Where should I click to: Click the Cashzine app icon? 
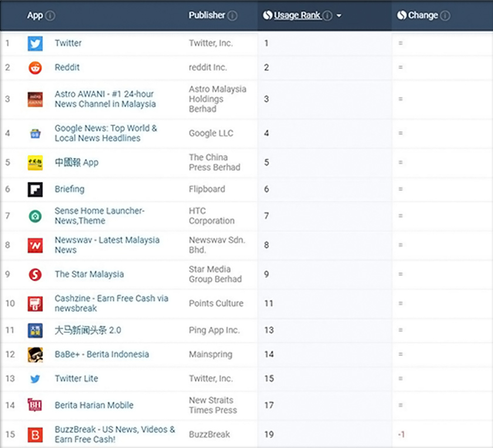(35, 304)
